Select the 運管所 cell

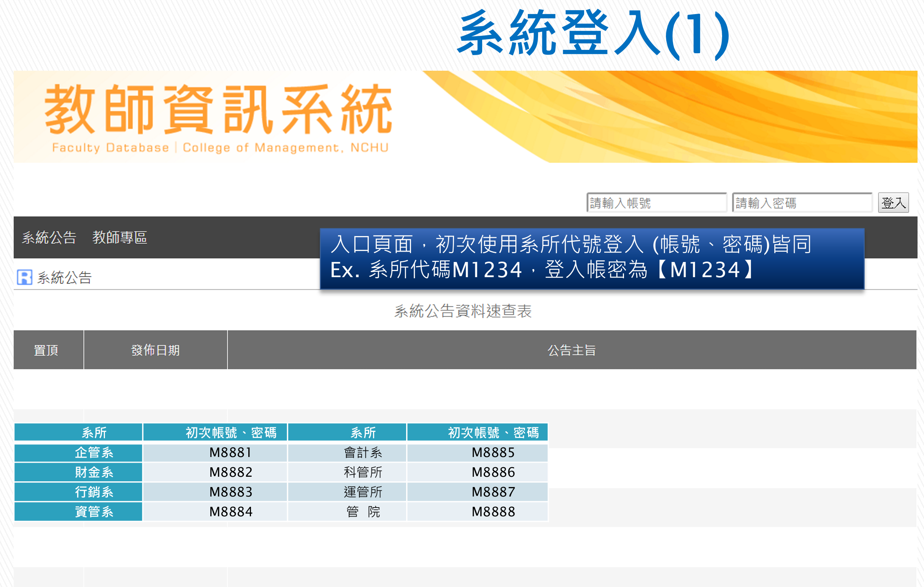click(x=347, y=492)
